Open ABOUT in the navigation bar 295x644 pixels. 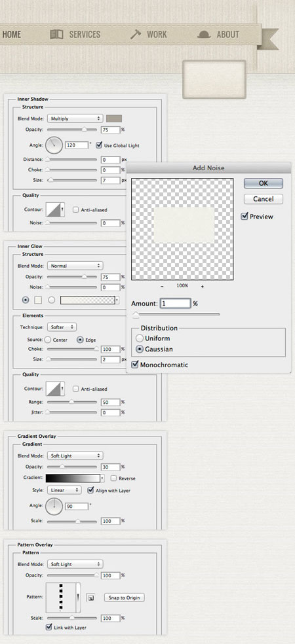[228, 35]
